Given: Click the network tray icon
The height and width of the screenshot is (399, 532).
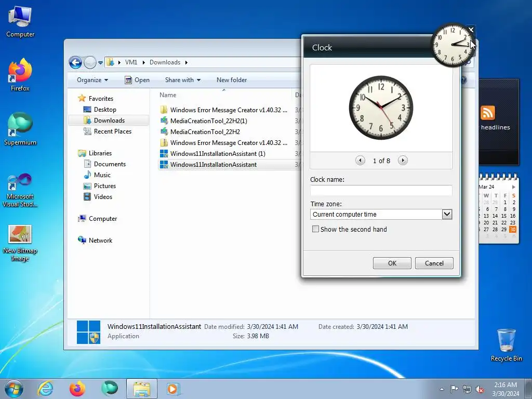Looking at the screenshot, I should coord(467,389).
